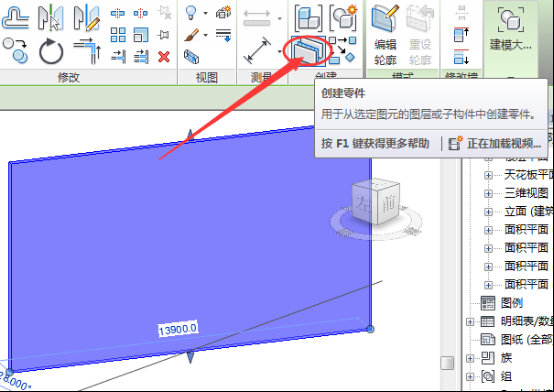Open the Override Graphics dropdown arrow
The width and height of the screenshot is (554, 392).
pos(205,35)
